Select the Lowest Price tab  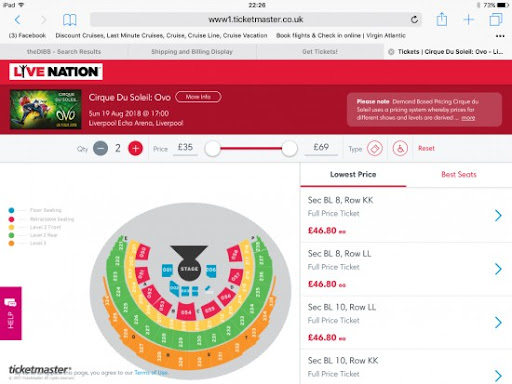click(x=353, y=174)
